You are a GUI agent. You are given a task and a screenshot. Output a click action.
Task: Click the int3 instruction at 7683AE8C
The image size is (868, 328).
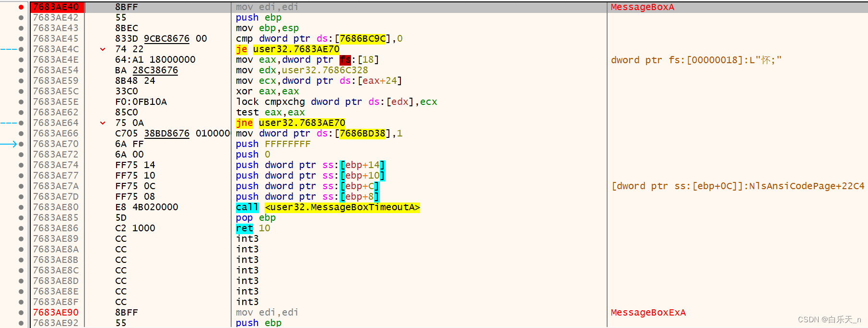click(x=247, y=271)
